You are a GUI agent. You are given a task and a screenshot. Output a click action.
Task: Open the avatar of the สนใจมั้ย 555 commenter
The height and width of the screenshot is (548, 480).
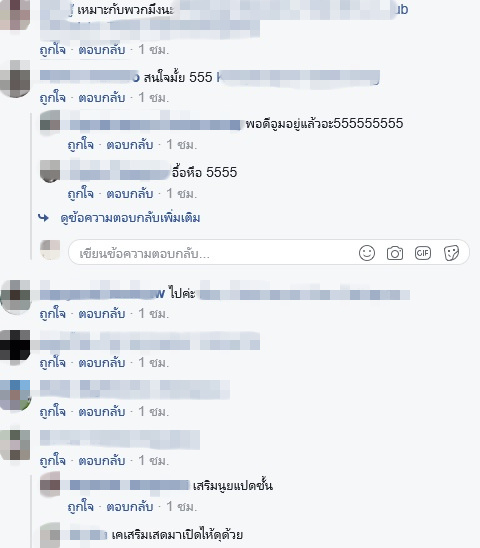(x=15, y=79)
